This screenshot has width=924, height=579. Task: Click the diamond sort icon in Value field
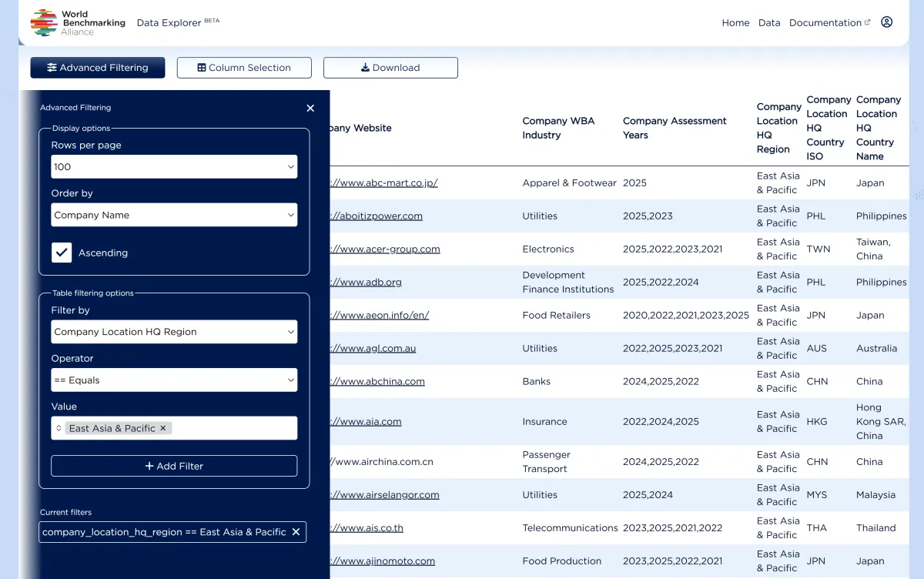[x=61, y=427]
